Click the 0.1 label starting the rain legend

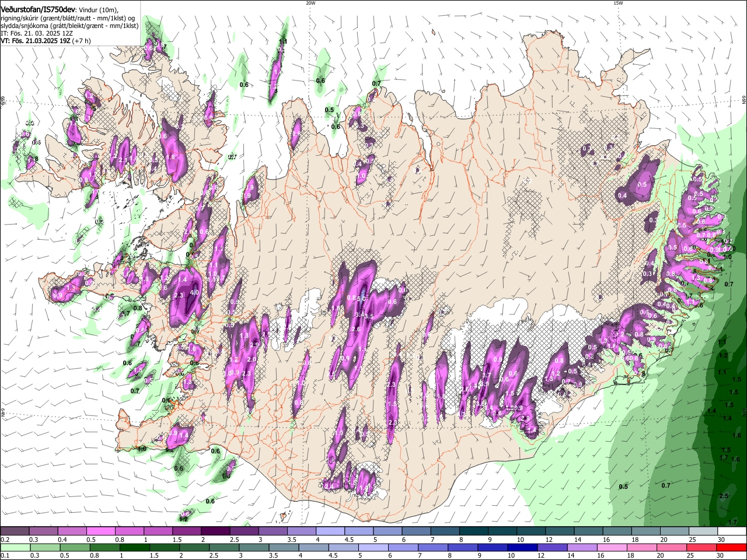coord(5,555)
